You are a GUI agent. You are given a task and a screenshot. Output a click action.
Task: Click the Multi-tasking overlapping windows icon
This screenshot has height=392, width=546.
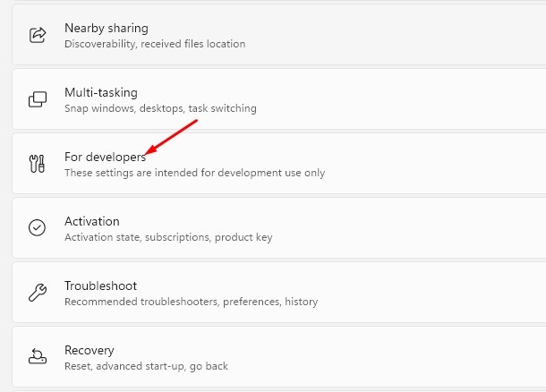(38, 99)
